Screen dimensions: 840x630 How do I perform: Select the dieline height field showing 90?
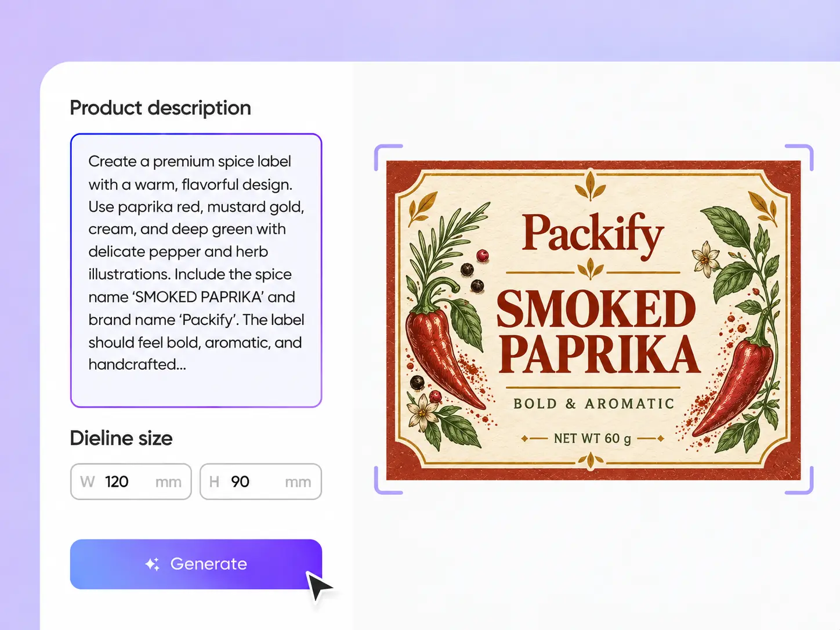point(261,481)
